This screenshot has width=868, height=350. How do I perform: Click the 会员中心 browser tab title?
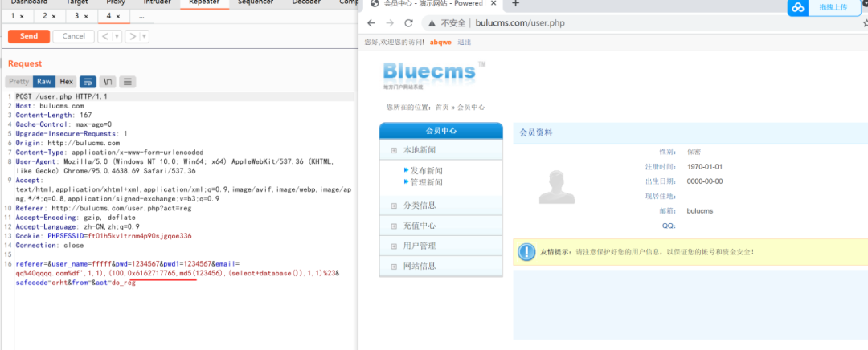(x=433, y=3)
